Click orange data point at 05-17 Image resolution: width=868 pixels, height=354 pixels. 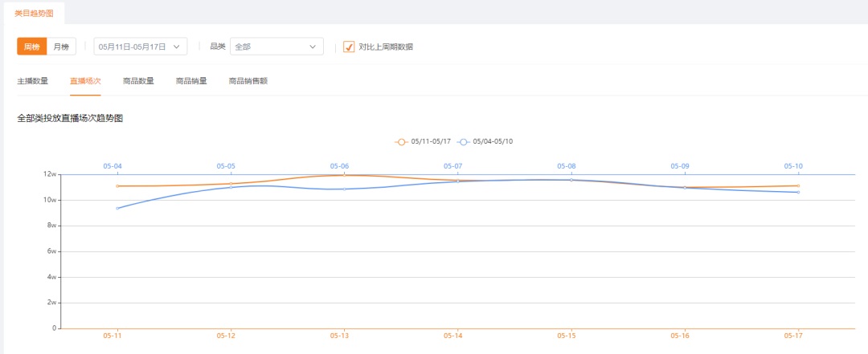click(798, 186)
